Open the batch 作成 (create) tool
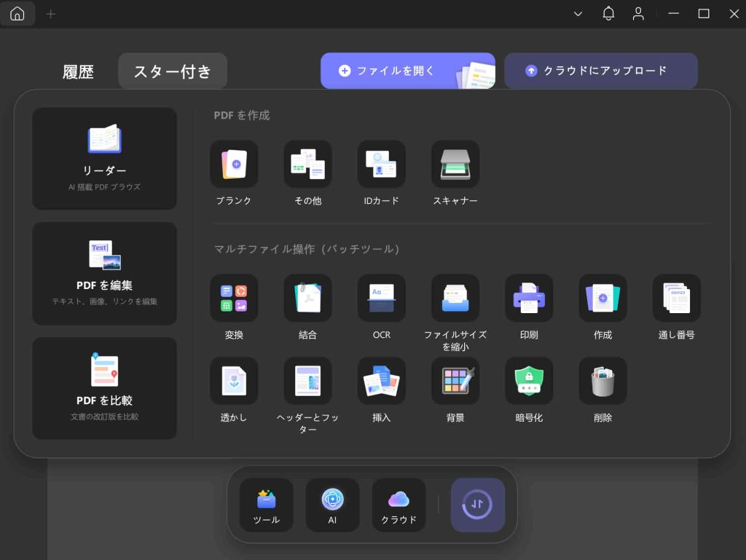This screenshot has width=746, height=560. coord(602,298)
